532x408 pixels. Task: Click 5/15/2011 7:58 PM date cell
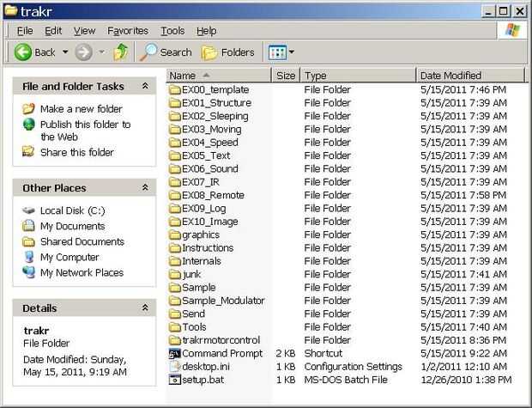(464, 195)
